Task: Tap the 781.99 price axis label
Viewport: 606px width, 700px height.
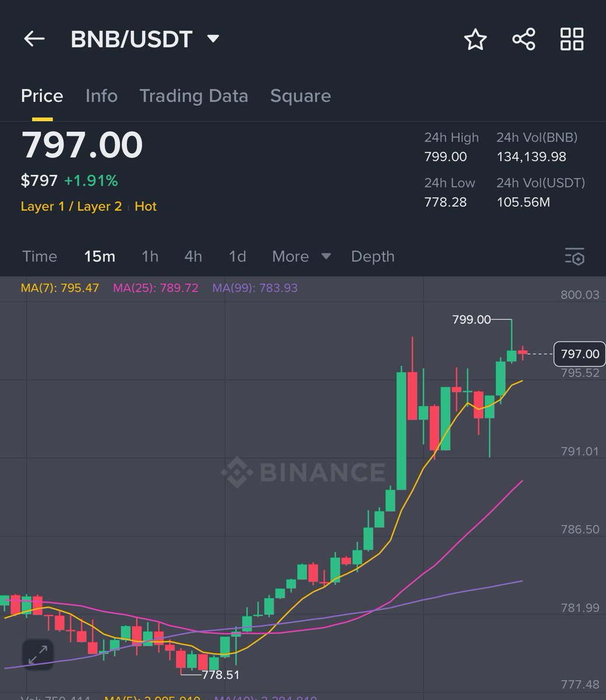Action: coord(580,607)
